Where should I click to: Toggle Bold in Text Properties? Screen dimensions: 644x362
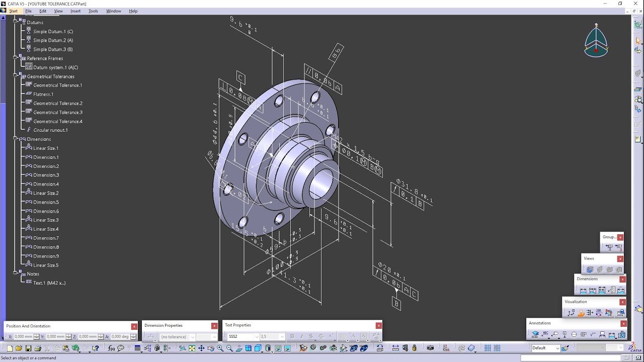292,336
